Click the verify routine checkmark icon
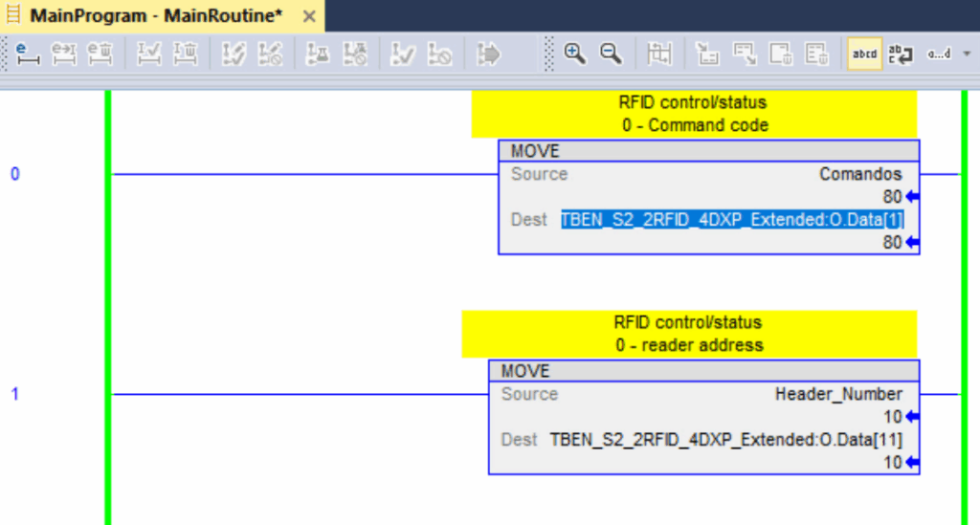 [x=403, y=55]
